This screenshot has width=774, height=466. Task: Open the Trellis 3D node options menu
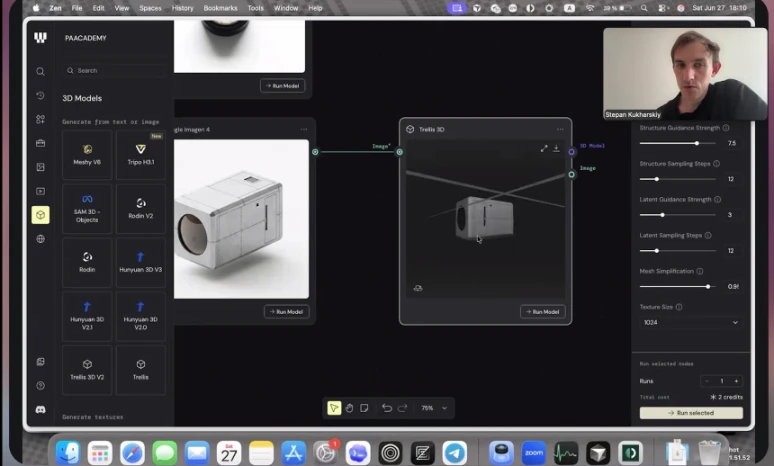coord(560,129)
